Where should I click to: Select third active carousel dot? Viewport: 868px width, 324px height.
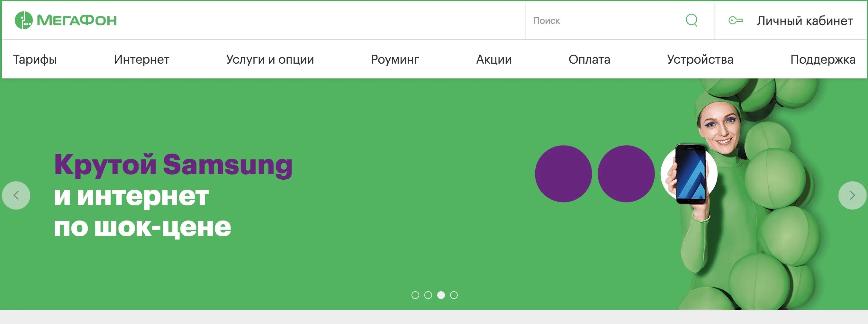click(x=441, y=295)
